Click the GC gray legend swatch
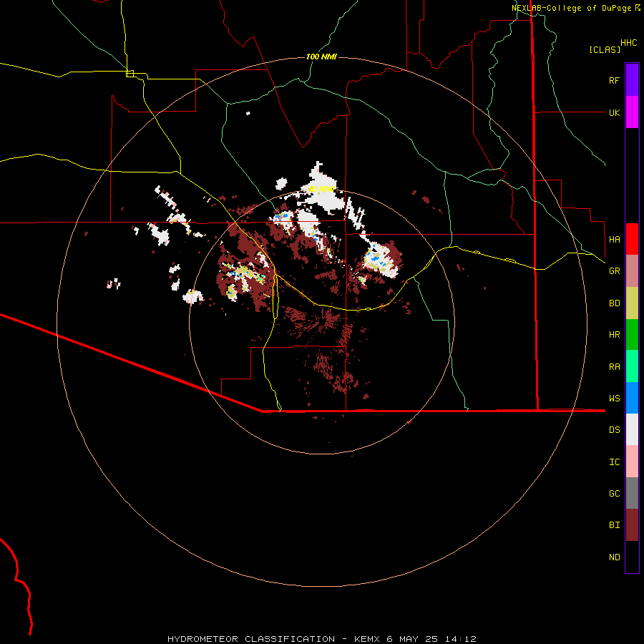The height and width of the screenshot is (644, 644). [632, 493]
